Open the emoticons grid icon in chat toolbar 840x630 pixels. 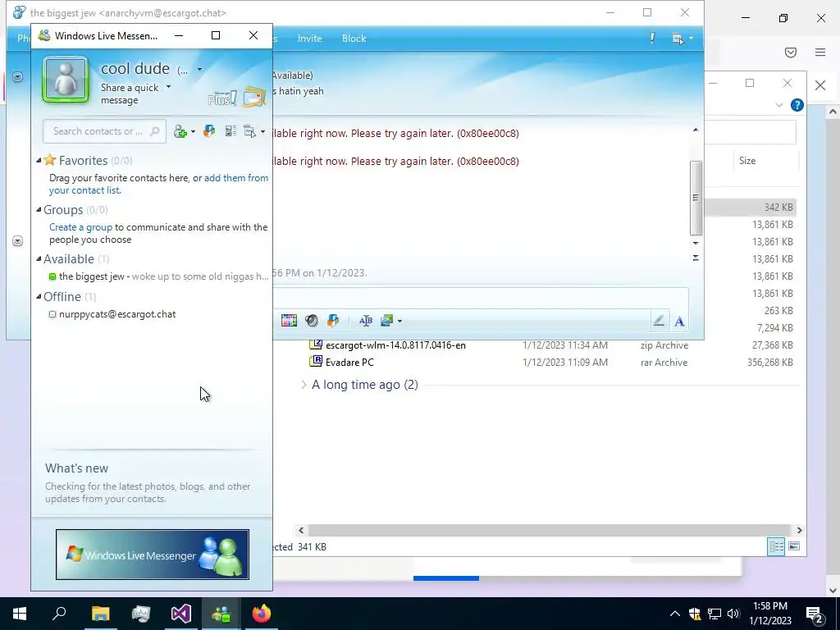[x=289, y=321]
